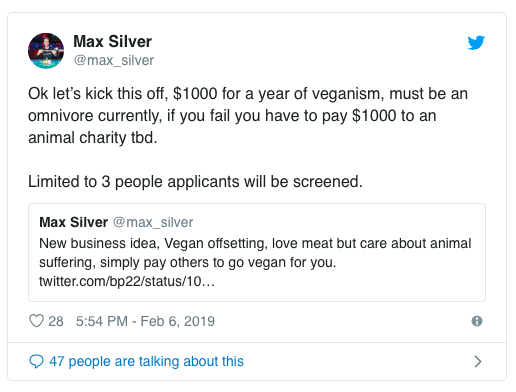Open the quoted tweet's Max Silver name
Viewport: 516px width, 392px height.
click(x=74, y=222)
